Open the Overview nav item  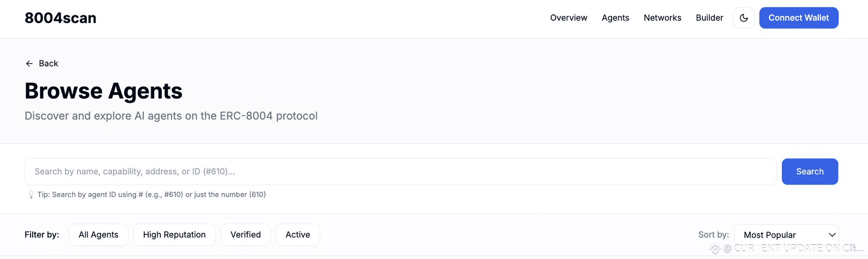(x=569, y=18)
